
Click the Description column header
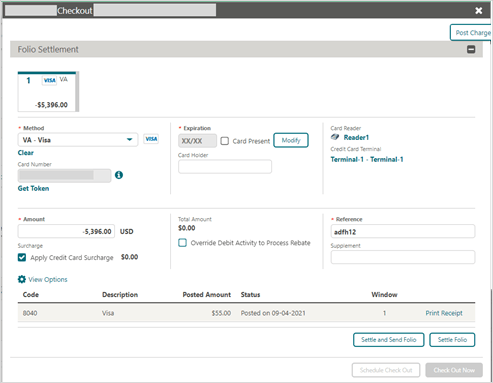pos(120,295)
